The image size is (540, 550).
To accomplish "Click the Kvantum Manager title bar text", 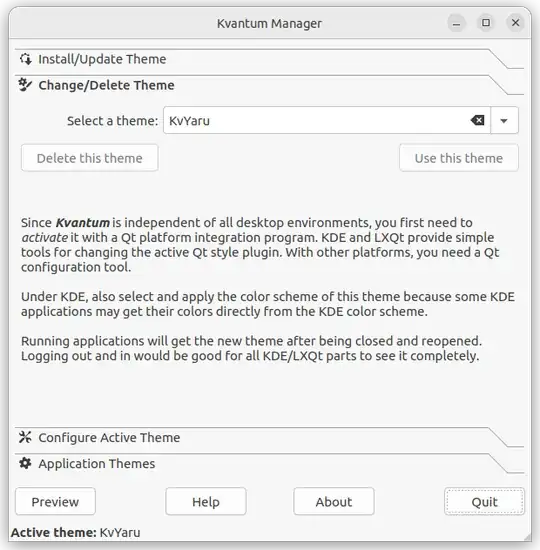I will [269, 24].
